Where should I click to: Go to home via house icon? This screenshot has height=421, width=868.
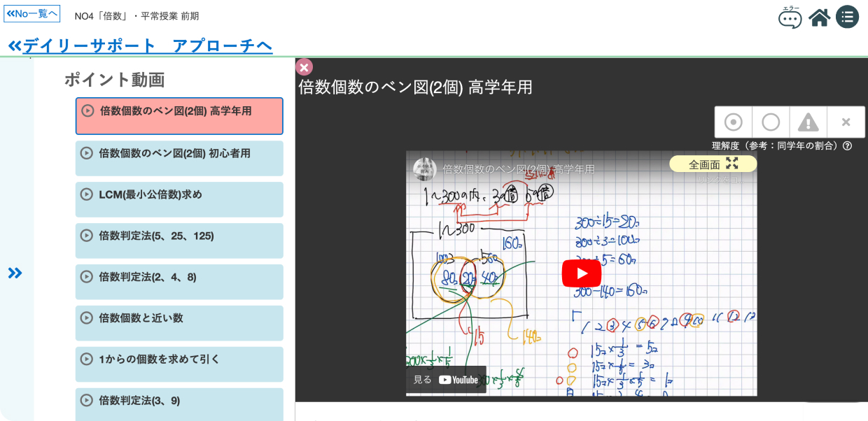[819, 17]
